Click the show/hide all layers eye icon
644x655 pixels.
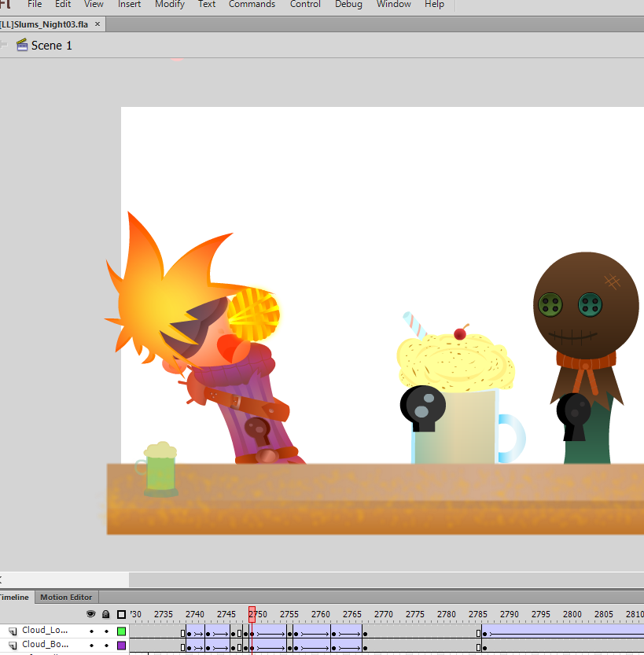tap(91, 614)
